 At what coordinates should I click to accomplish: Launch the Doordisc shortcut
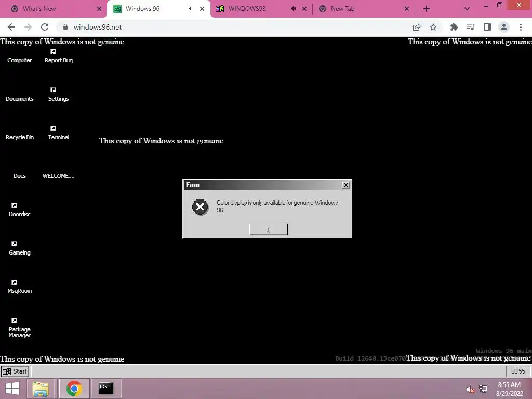tap(19, 210)
